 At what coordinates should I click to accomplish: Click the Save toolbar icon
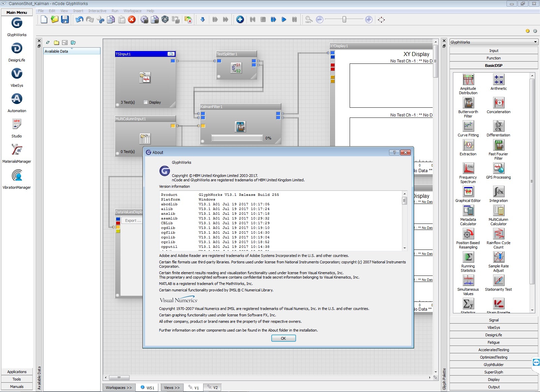tap(65, 20)
